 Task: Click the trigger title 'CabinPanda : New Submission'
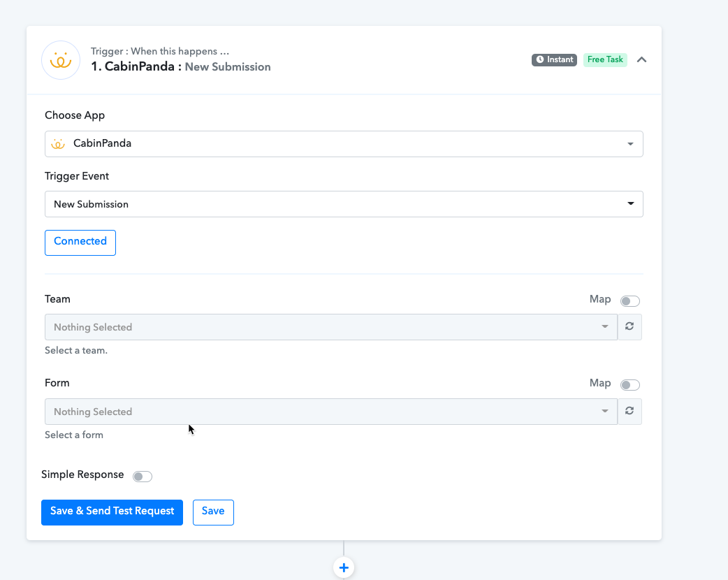pyautogui.click(x=181, y=67)
